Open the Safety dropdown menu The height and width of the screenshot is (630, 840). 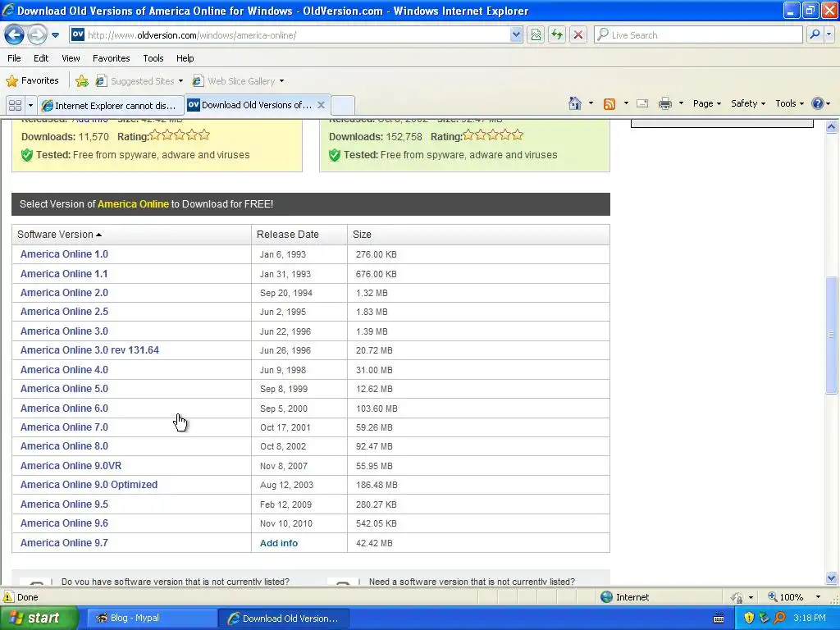(748, 103)
